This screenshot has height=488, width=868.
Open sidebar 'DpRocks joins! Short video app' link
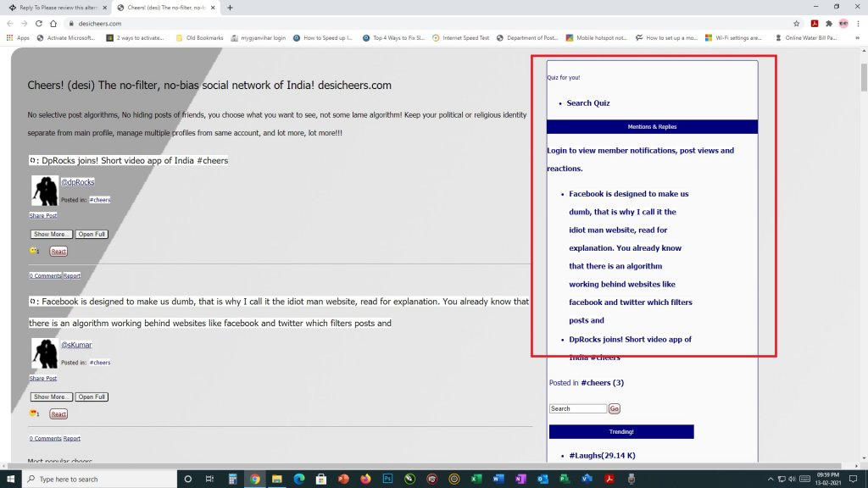(x=630, y=348)
